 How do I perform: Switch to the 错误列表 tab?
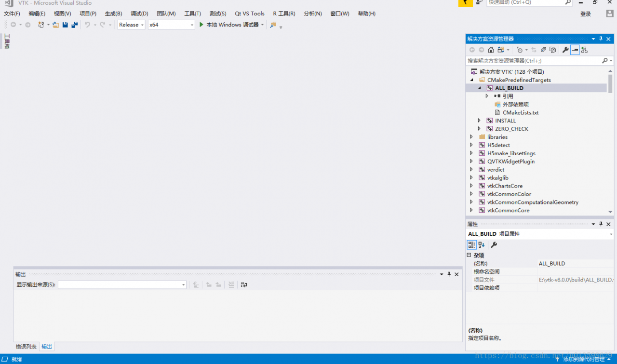tap(26, 347)
